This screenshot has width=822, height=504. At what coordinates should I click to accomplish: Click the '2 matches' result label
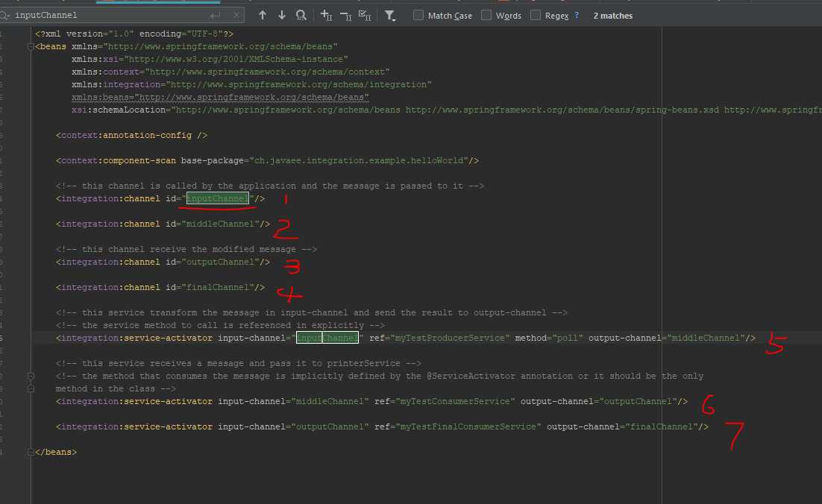(613, 16)
